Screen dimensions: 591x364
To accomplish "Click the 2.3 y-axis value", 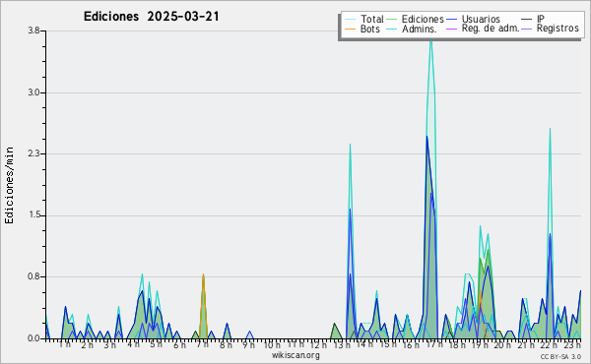I will click(x=33, y=153).
